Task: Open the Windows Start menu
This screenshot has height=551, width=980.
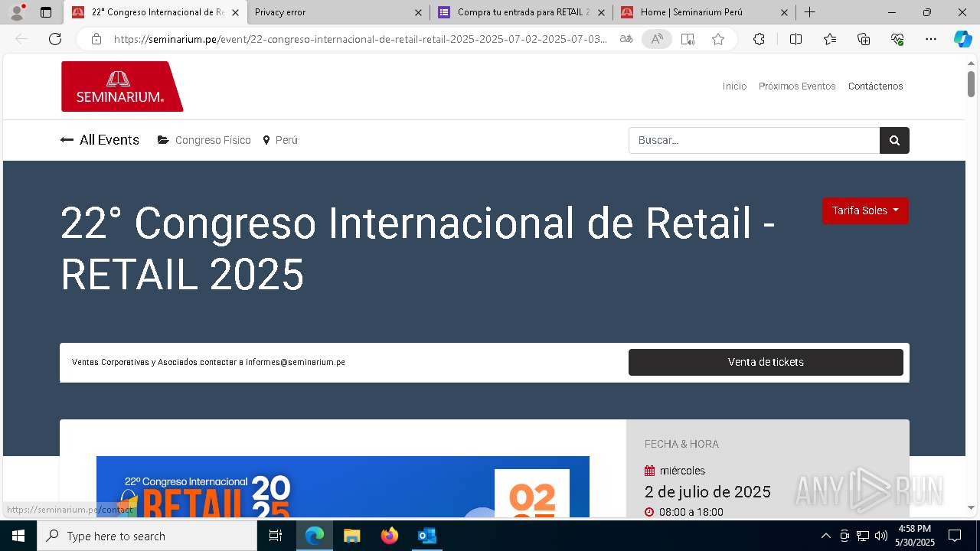Action: coord(18,536)
